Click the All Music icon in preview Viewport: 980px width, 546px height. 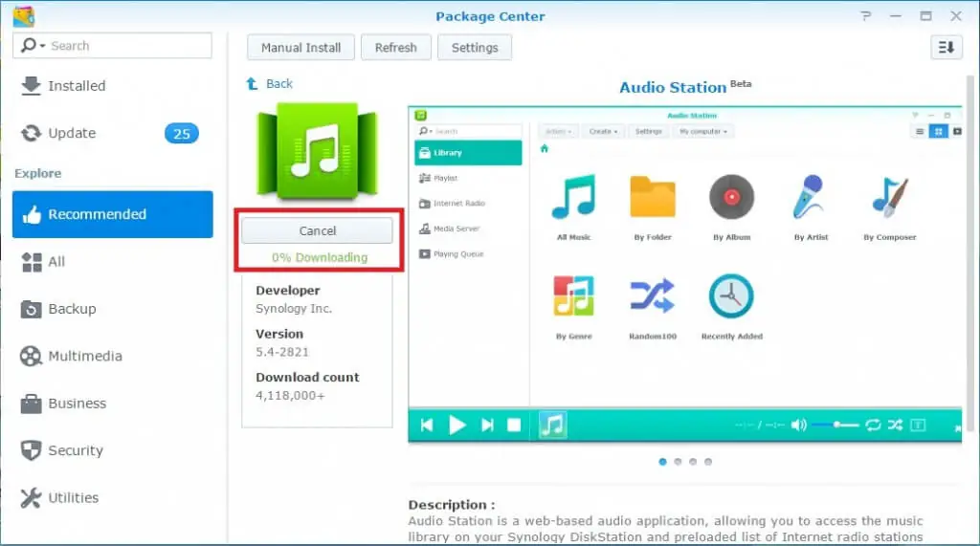(574, 197)
